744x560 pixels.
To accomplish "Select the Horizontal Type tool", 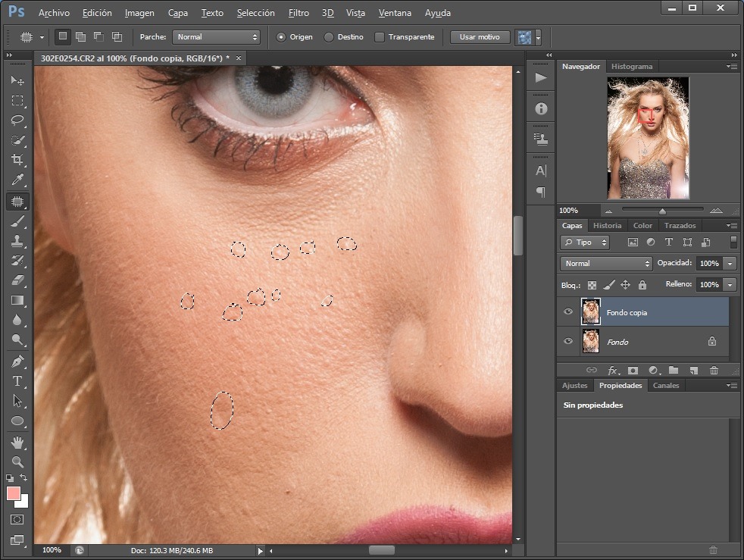I will coord(17,381).
